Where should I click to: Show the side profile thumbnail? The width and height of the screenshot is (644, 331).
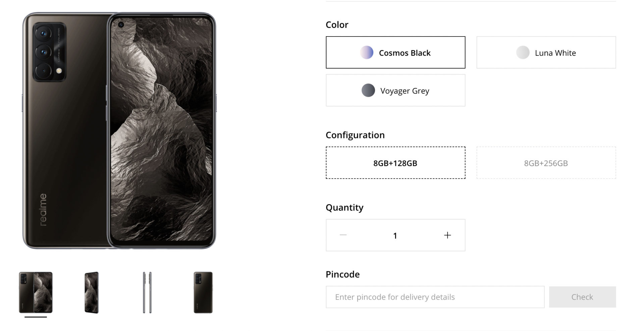147,292
